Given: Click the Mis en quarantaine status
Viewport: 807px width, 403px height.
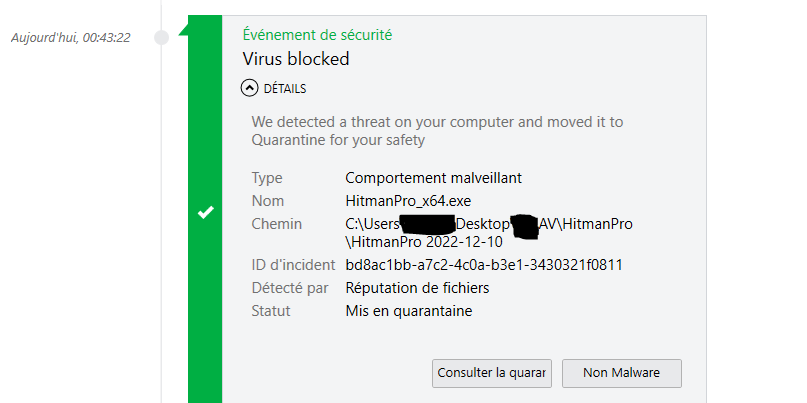Looking at the screenshot, I should (408, 311).
